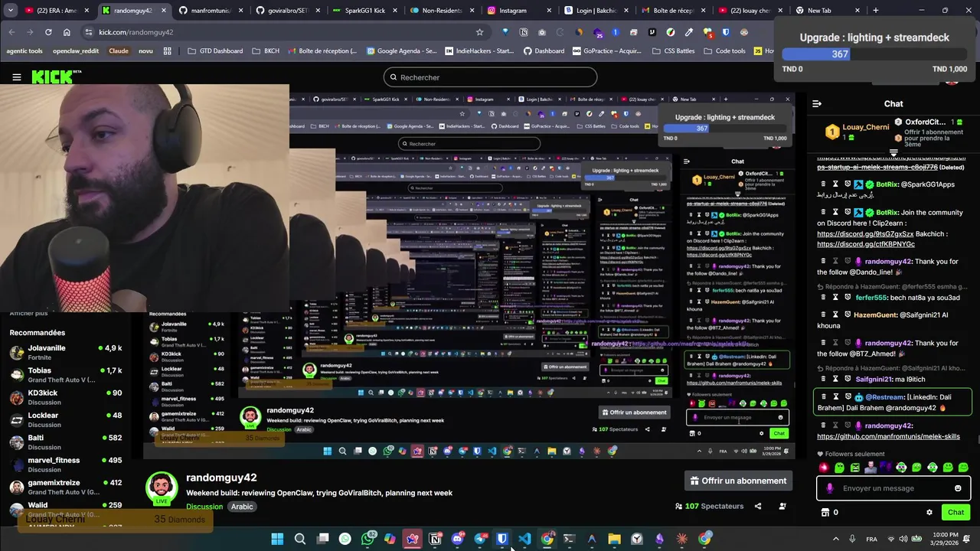The width and height of the screenshot is (980, 551).
Task: Open chat settings gear icon
Action: pos(929,513)
